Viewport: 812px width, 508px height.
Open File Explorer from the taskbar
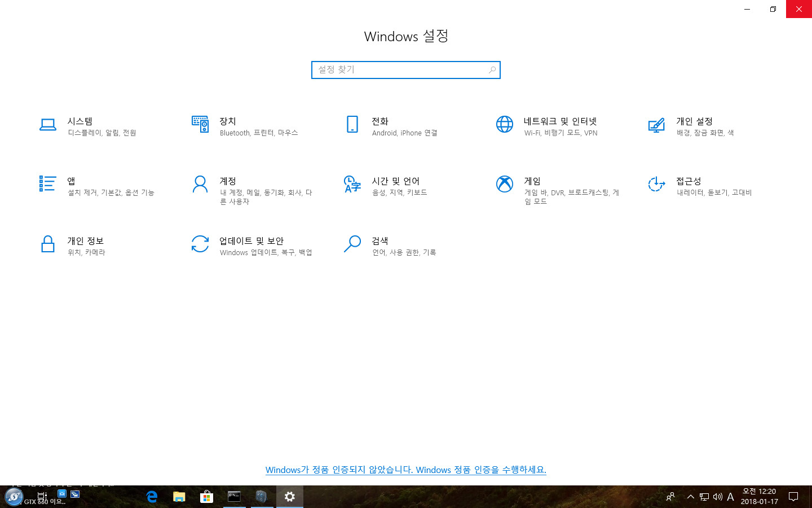179,497
